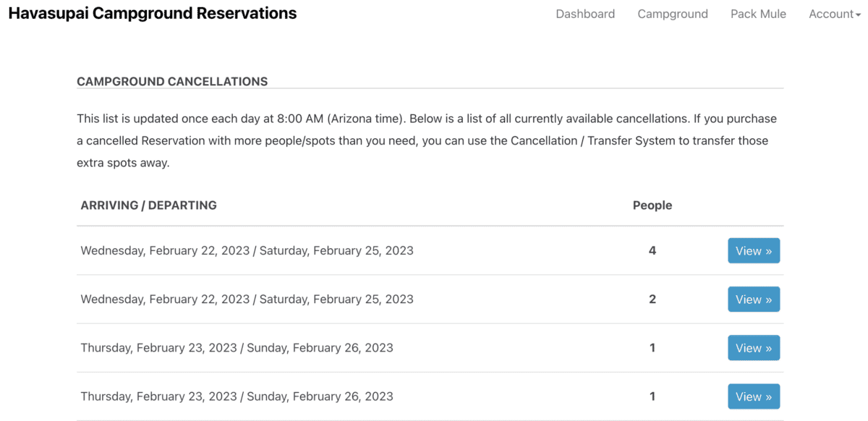View the 4-person February 22 cancellation
868x421 pixels.
[x=754, y=251]
